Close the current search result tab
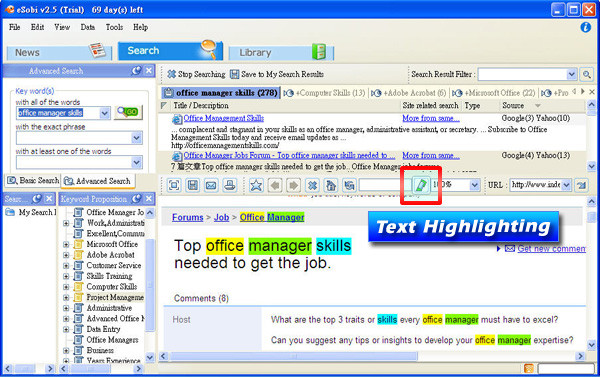This screenshot has width=600, height=377. click(x=592, y=92)
